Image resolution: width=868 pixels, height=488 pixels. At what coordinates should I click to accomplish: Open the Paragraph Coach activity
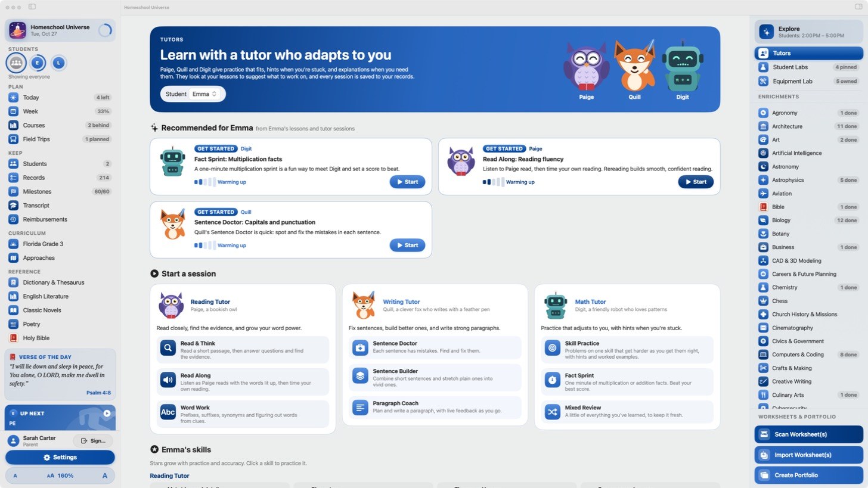[x=435, y=408]
